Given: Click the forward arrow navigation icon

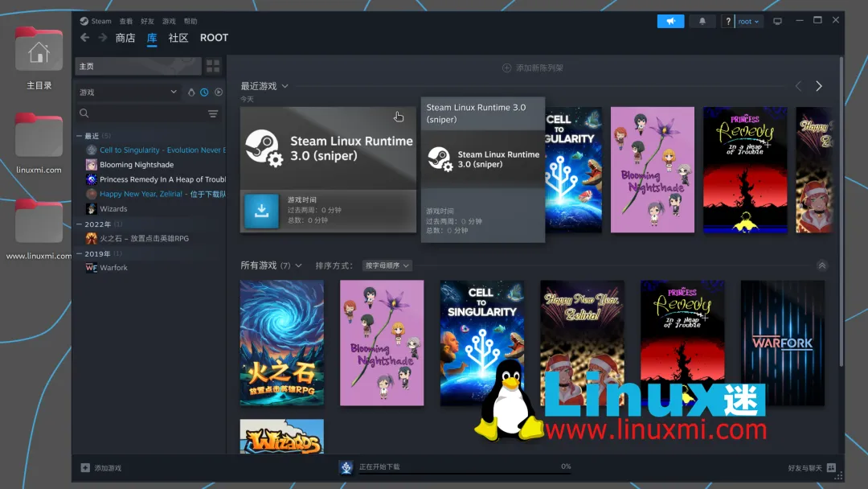Looking at the screenshot, I should click(x=102, y=38).
